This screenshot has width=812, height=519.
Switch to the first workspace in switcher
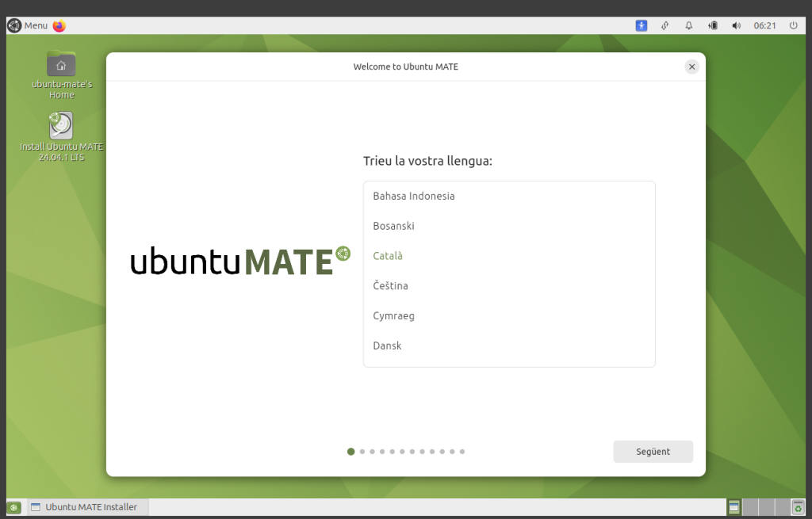734,507
